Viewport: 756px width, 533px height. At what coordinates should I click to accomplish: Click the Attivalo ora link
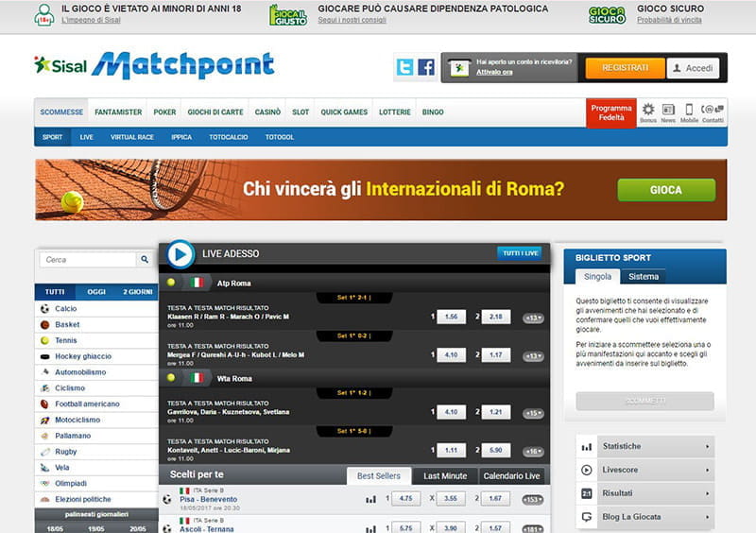pyautogui.click(x=494, y=72)
